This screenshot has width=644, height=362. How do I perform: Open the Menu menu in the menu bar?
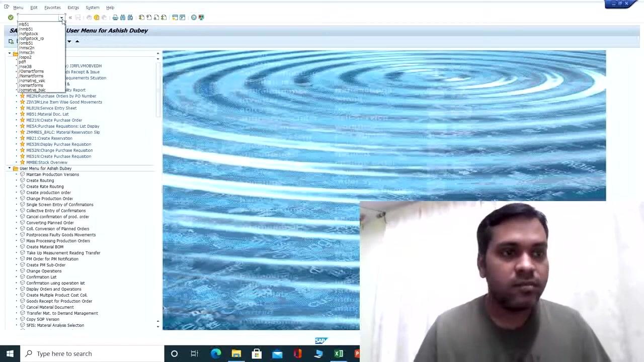pos(18,8)
